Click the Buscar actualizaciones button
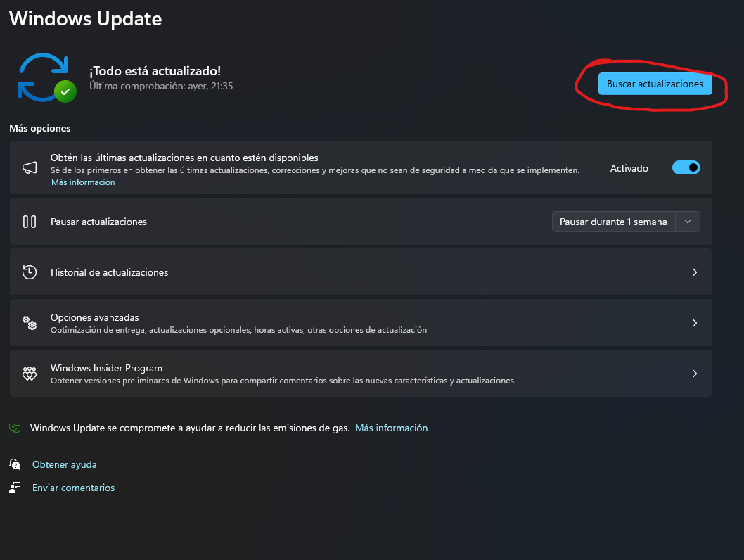 point(655,84)
